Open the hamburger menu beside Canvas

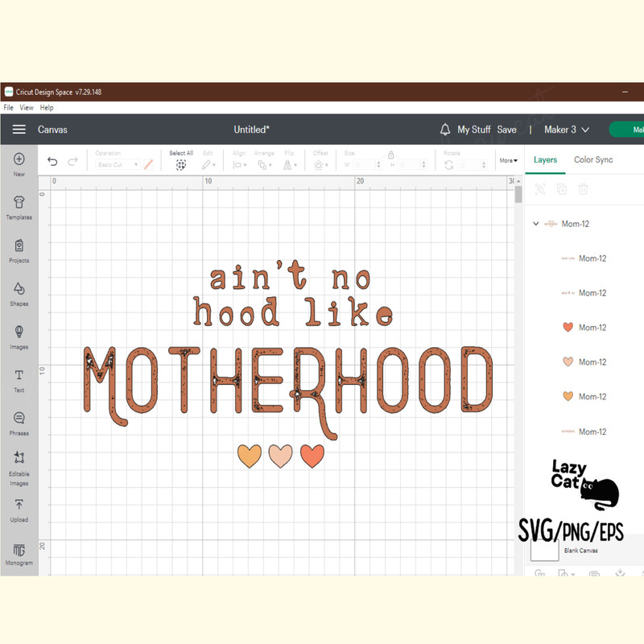19,130
